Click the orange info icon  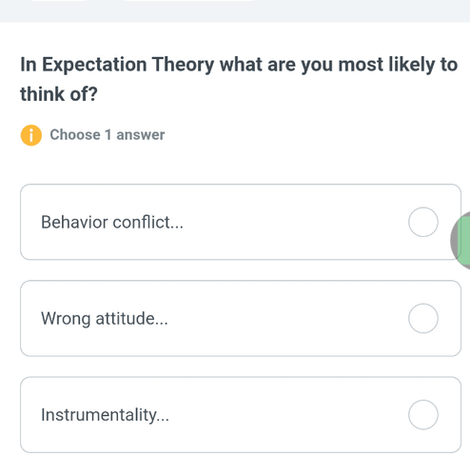click(31, 135)
